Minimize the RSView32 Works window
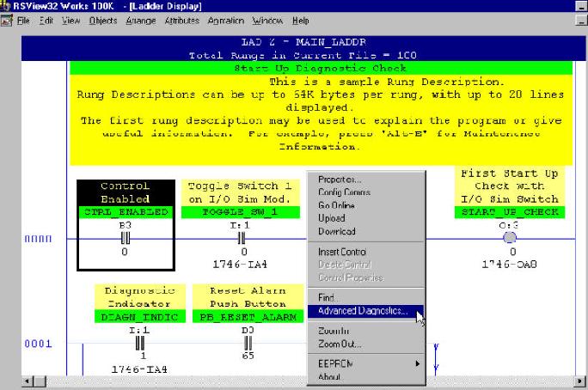The image size is (588, 390). coord(581,6)
